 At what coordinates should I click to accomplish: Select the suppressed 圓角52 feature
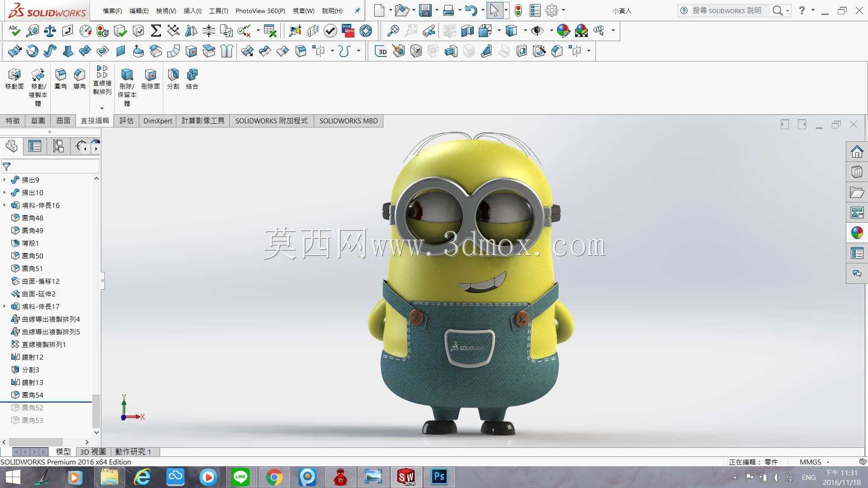click(28, 408)
